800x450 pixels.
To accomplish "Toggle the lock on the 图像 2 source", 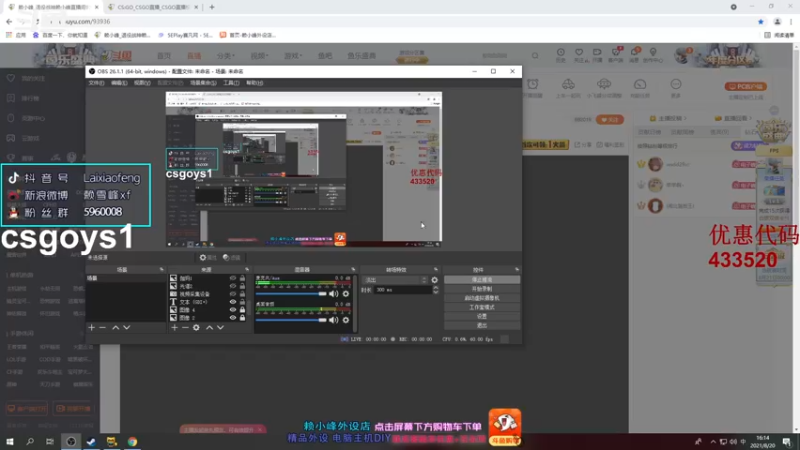I will [242, 318].
